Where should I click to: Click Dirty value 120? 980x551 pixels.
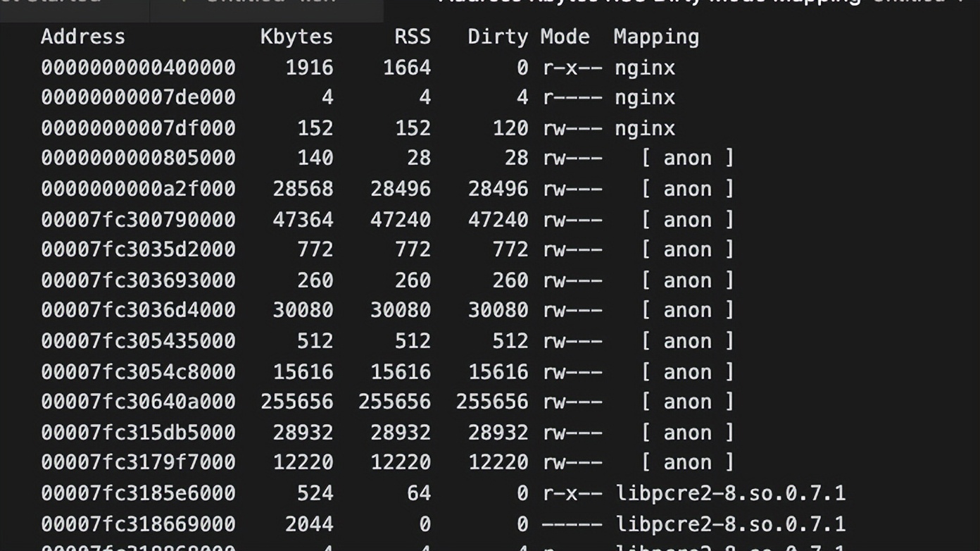point(510,128)
